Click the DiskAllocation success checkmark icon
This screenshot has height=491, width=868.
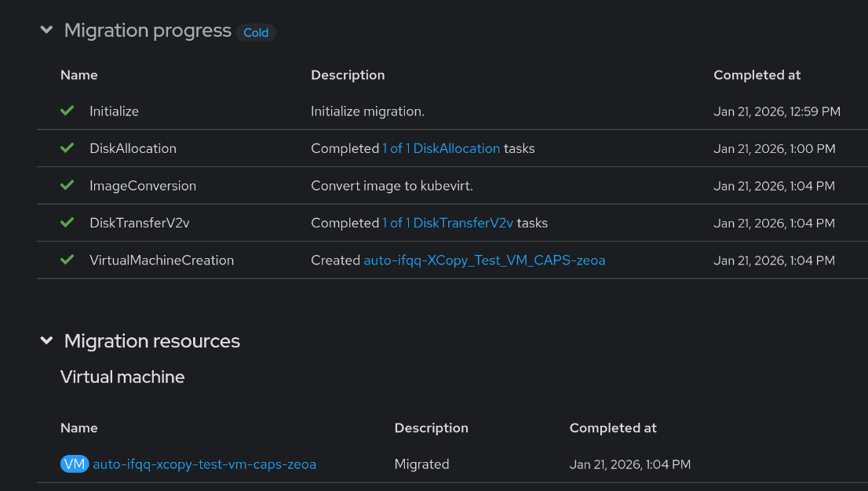pos(67,148)
